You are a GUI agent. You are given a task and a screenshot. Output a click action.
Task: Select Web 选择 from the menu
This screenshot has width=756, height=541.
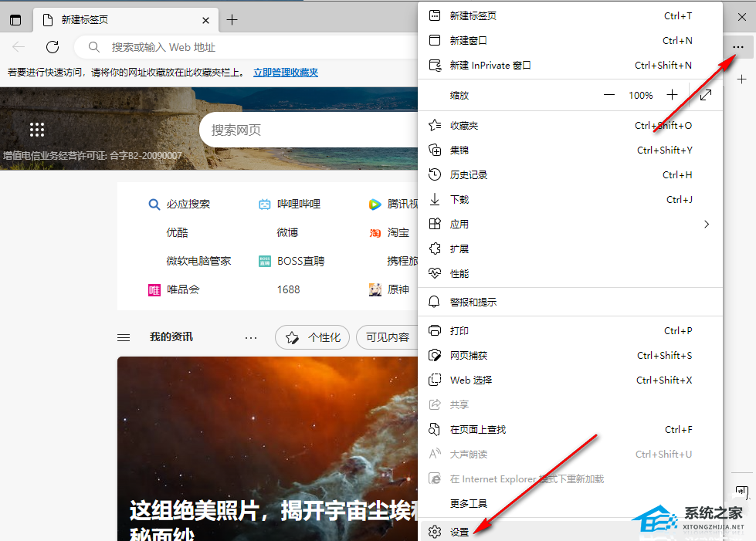pos(571,380)
